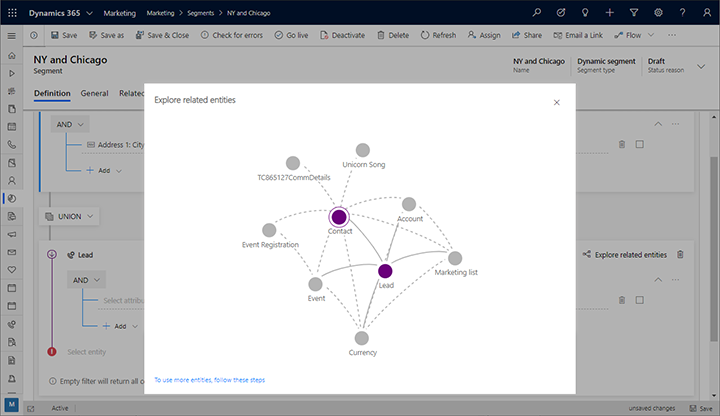Click the Select attribute field
Image resolution: width=720 pixels, height=416 pixels.
(x=123, y=300)
